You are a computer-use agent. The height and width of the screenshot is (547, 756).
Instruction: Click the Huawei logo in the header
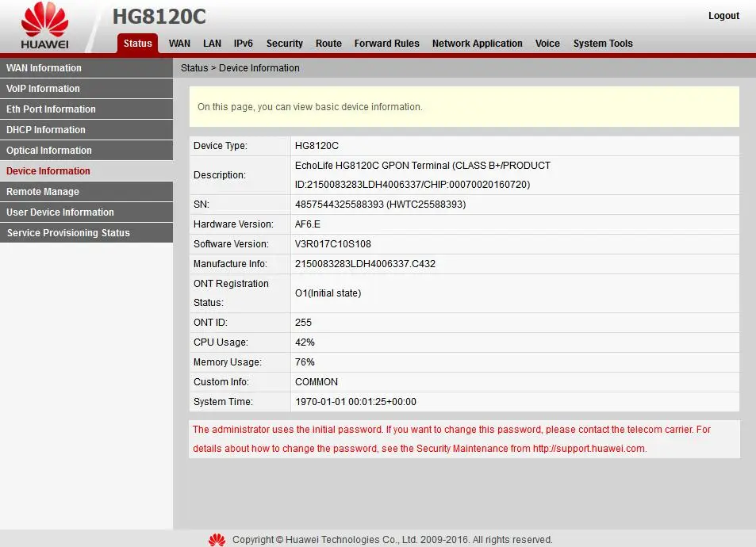pos(45,25)
